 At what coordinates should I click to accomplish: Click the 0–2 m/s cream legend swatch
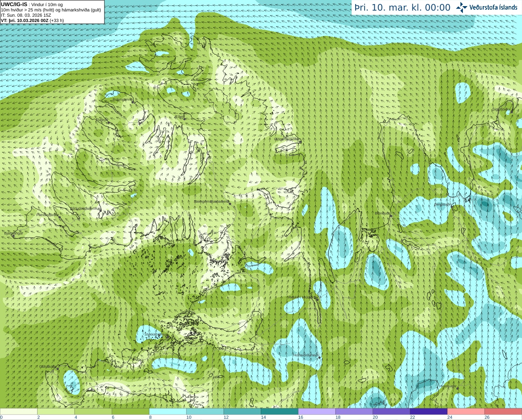pyautogui.click(x=19, y=411)
